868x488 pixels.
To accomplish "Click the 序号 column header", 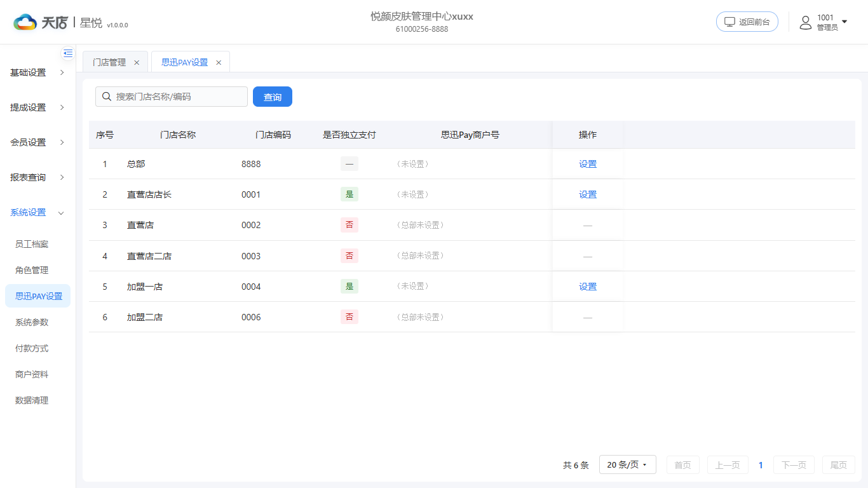I will 105,135.
